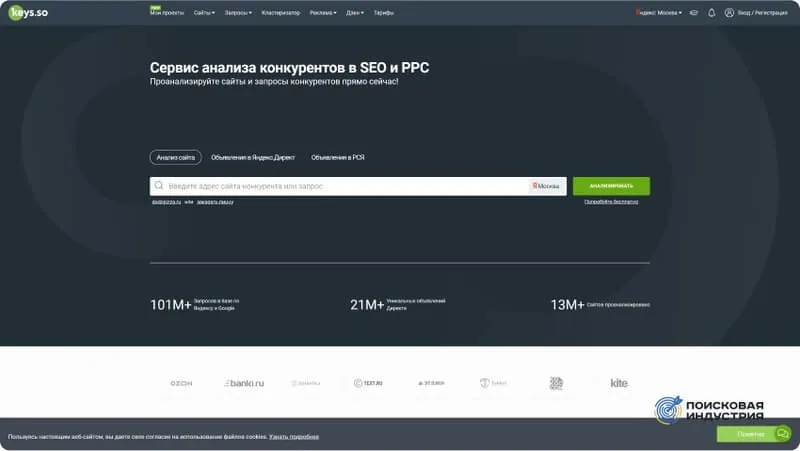The image size is (800, 451).
Task: Open the Тарифы pricing page
Action: point(383,13)
